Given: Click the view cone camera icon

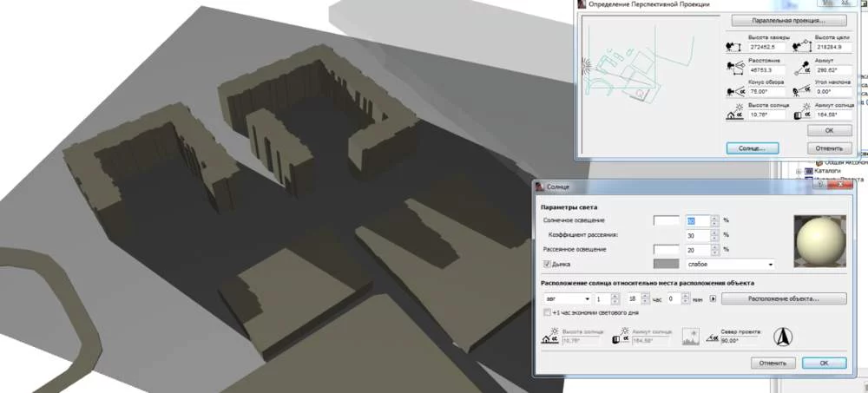Looking at the screenshot, I should 737,90.
